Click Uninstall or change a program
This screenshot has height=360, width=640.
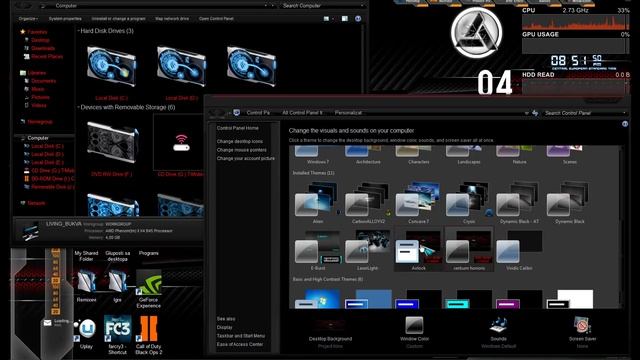[118, 19]
